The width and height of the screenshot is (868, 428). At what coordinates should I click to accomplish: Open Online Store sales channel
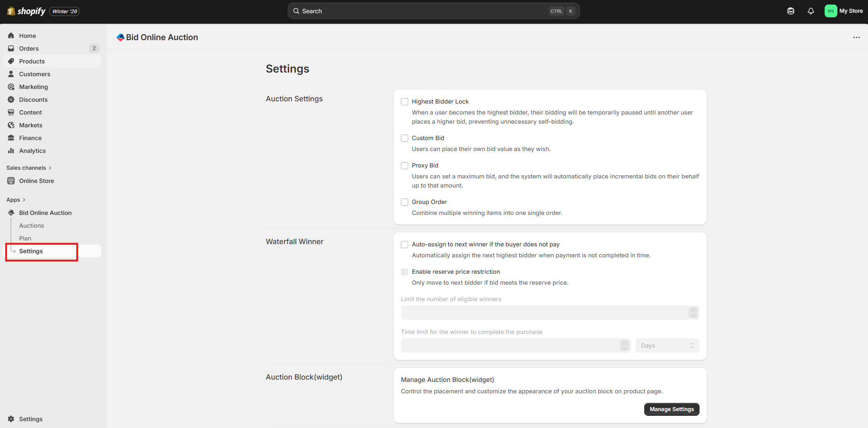point(37,181)
